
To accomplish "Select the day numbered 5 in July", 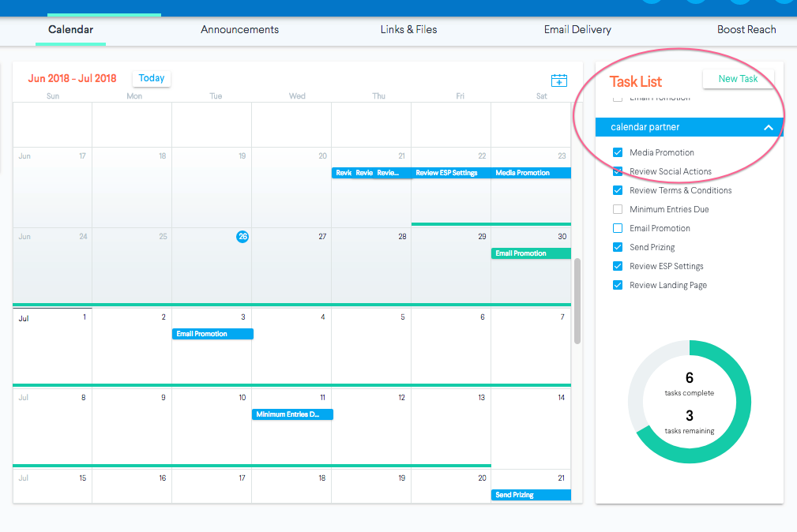I will click(x=403, y=317).
